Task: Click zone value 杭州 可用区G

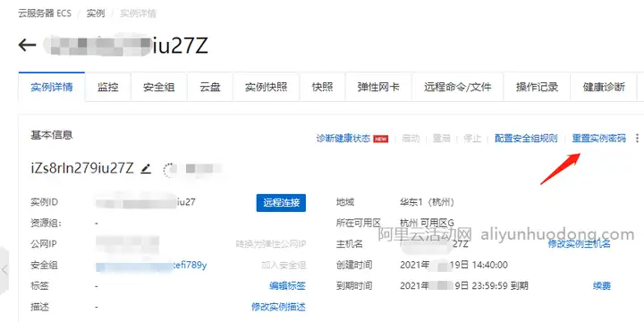Action: [428, 223]
